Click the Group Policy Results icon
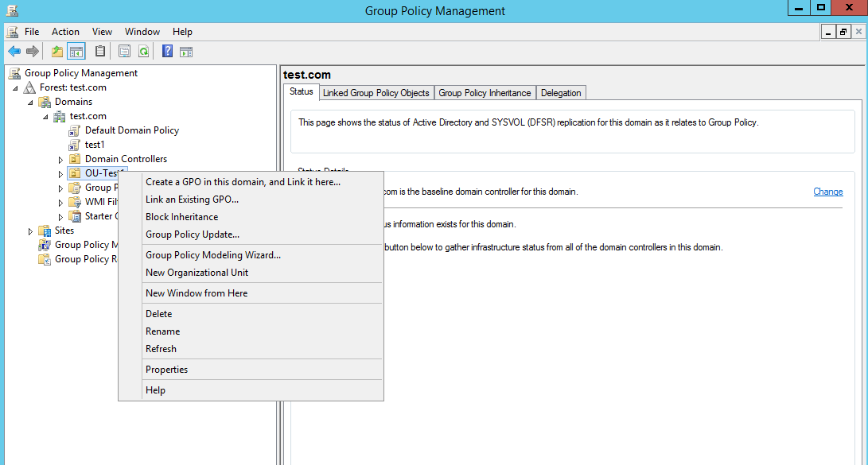The image size is (868, 465). click(45, 259)
